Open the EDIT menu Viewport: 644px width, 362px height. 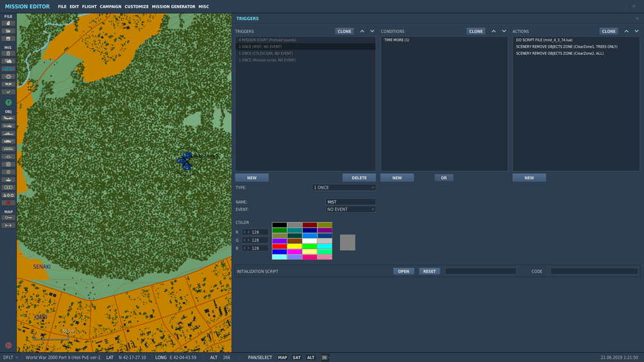[74, 6]
